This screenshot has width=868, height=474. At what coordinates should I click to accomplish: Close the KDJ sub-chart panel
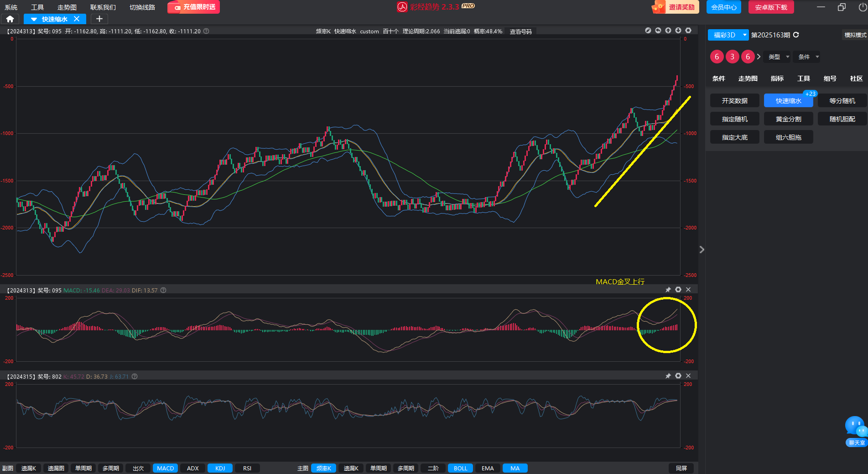pyautogui.click(x=688, y=376)
